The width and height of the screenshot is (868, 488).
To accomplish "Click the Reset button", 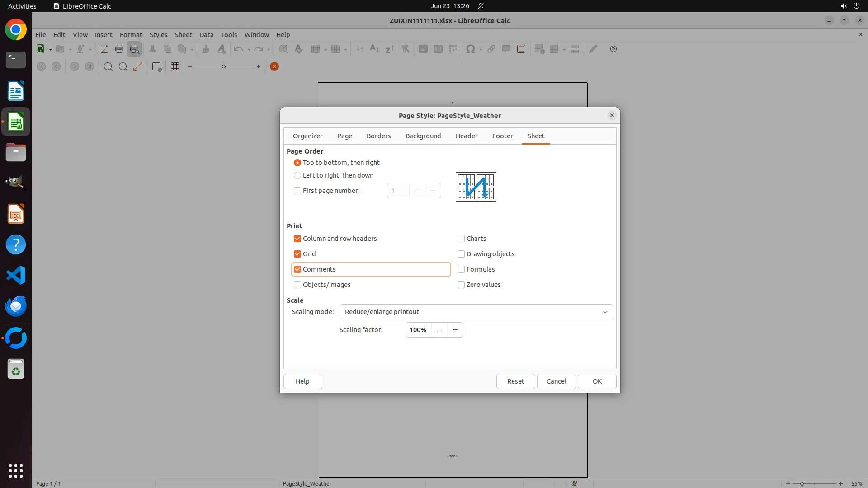I will (x=515, y=381).
